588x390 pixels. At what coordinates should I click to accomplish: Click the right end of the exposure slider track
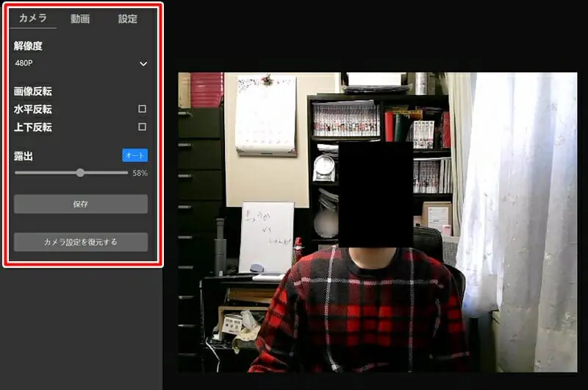click(x=126, y=173)
